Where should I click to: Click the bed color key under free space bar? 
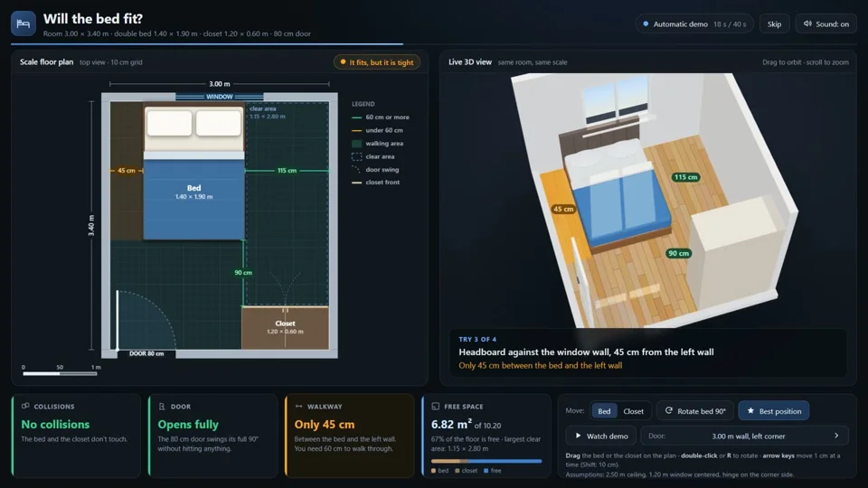pos(439,471)
